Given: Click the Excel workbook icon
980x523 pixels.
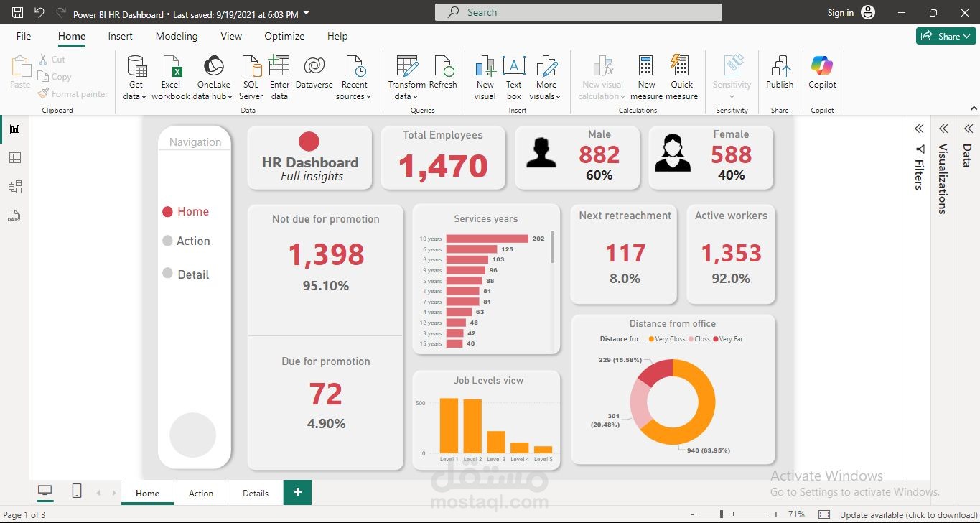Looking at the screenshot, I should point(171,68).
